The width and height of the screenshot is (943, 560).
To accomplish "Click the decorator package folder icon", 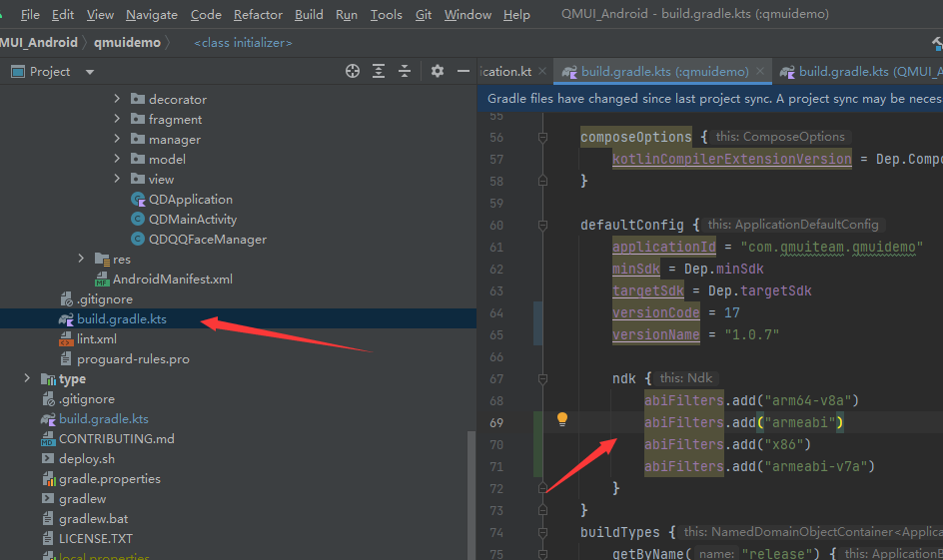I will [x=138, y=99].
